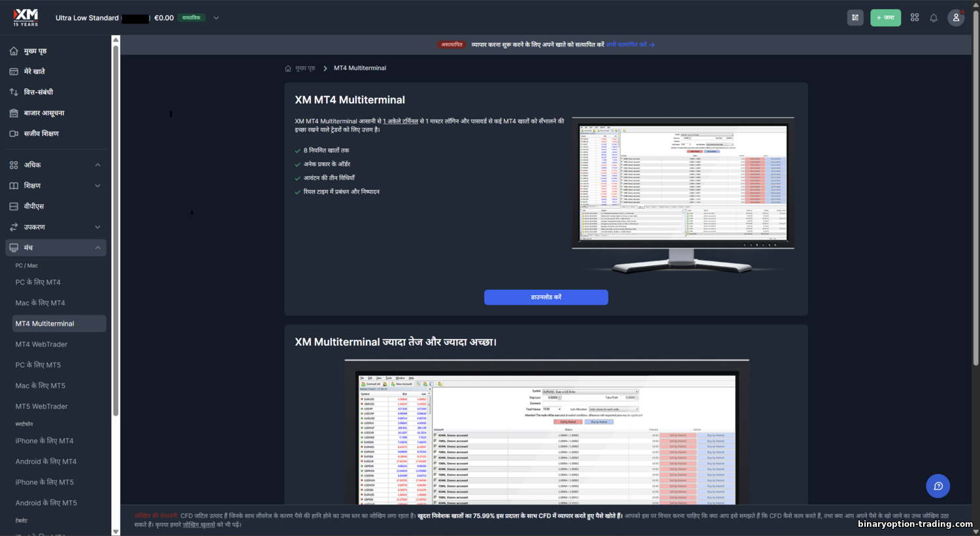
Task: Open the user profile icon
Action: click(x=956, y=18)
